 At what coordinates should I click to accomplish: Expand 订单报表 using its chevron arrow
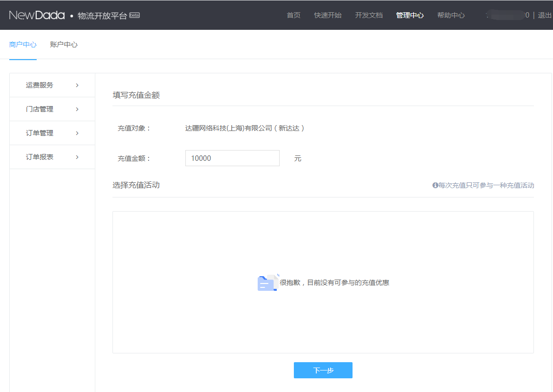coord(77,157)
